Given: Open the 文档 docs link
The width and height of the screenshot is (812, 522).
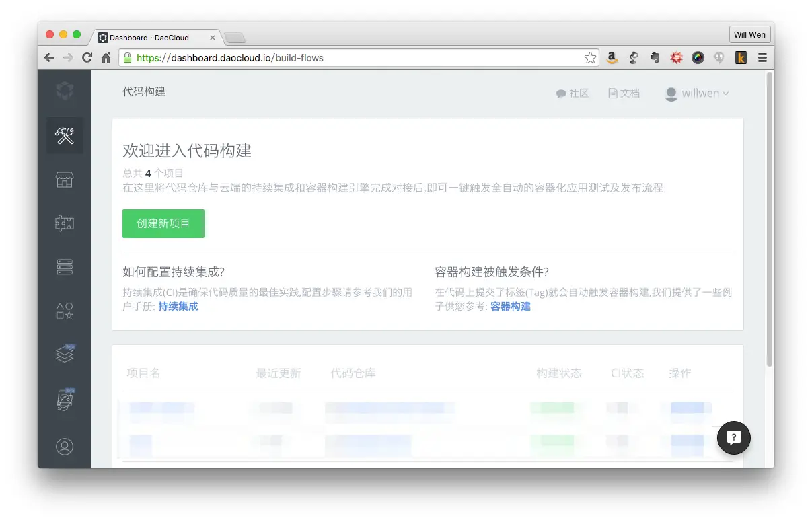Looking at the screenshot, I should point(624,94).
